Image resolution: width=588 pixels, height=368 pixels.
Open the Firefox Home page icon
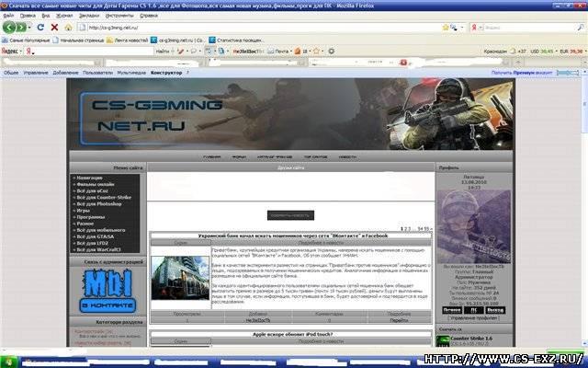(68, 28)
